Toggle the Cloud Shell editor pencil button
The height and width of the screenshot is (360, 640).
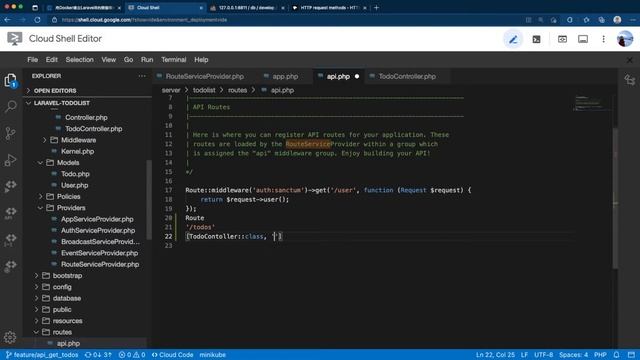[x=513, y=40]
